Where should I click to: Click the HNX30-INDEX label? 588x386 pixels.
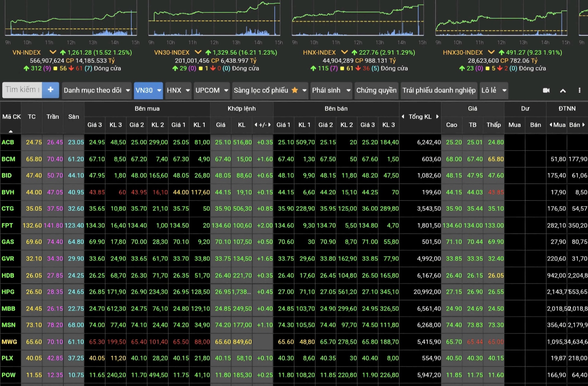coord(463,52)
